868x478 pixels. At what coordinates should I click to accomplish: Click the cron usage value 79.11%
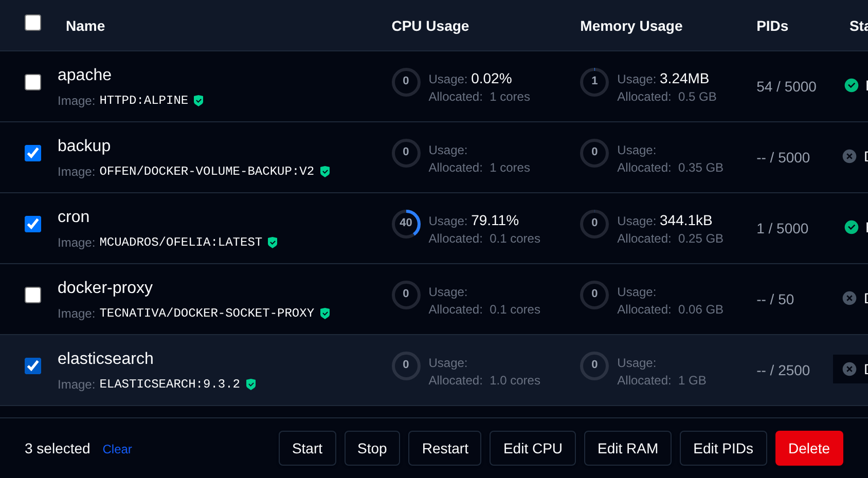[495, 220]
